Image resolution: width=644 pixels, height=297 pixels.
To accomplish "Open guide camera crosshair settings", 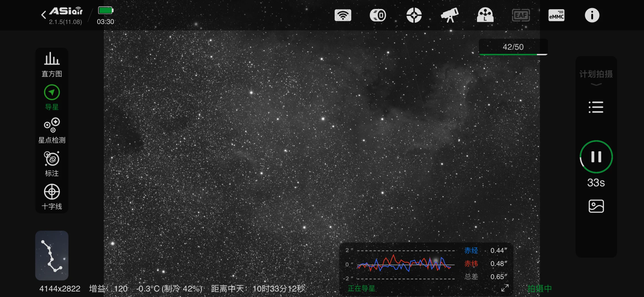I will coord(414,15).
